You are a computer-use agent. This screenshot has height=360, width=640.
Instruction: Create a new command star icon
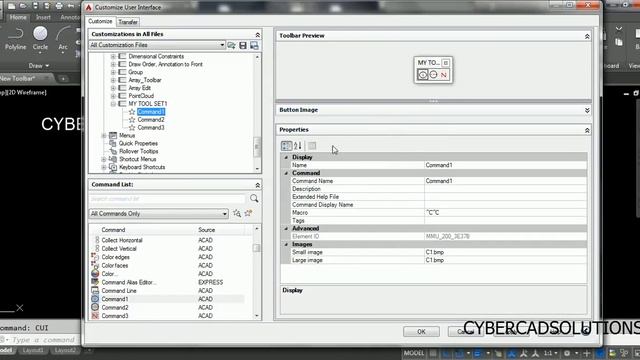pyautogui.click(x=248, y=213)
